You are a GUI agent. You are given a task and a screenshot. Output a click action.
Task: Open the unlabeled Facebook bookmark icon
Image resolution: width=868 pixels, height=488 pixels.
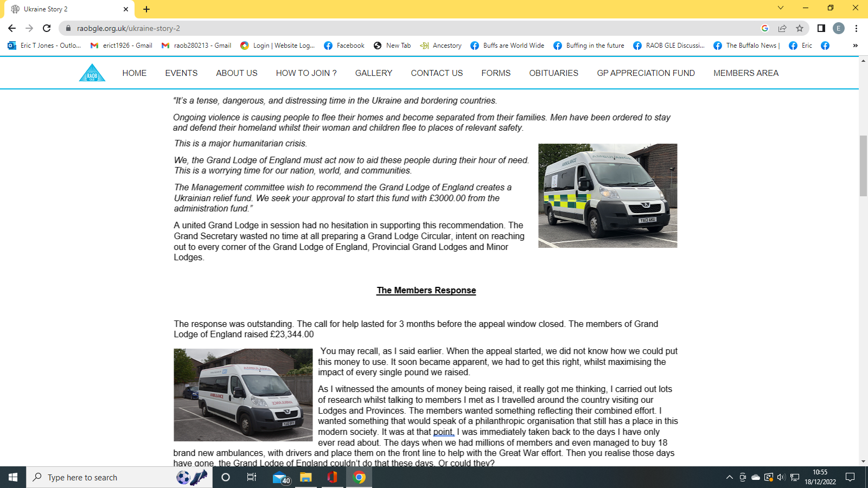click(825, 46)
